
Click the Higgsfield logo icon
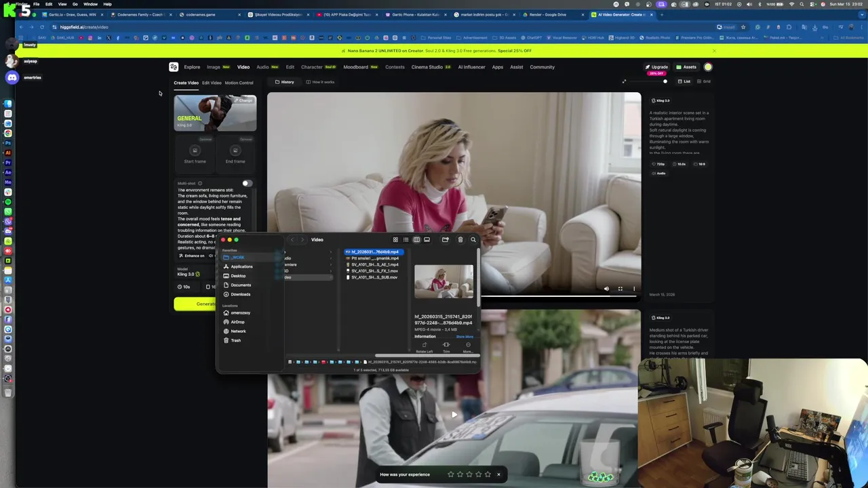click(x=174, y=67)
